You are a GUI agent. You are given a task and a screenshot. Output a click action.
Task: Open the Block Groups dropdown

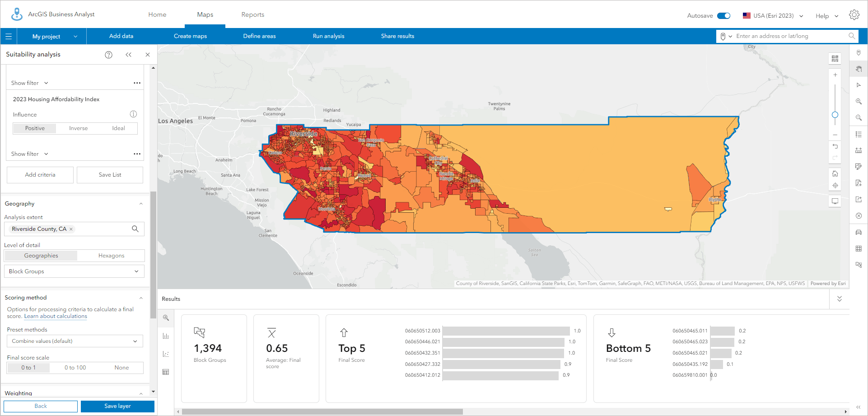(x=74, y=271)
